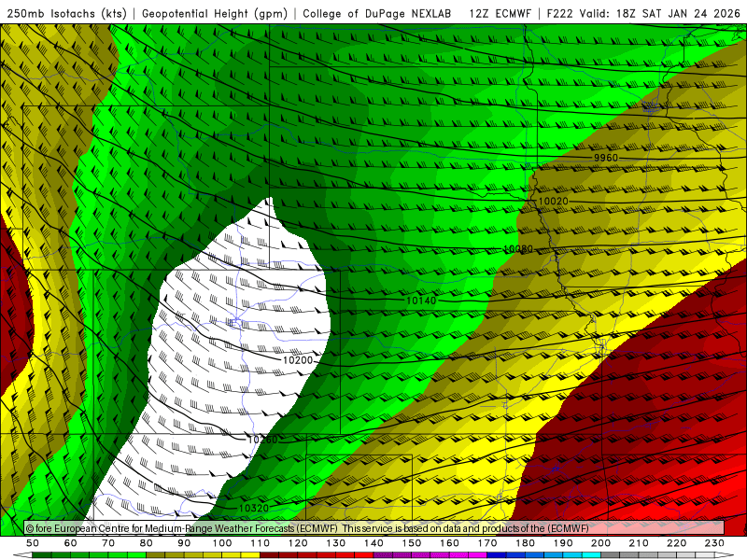The image size is (747, 560).
Task: Click the 'Geopotential Height (gpm)' title text
Action: [215, 14]
